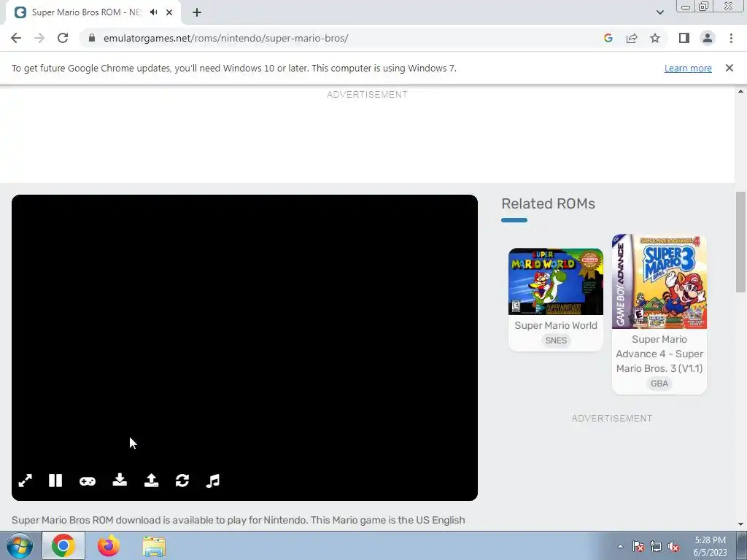Open the Super Mario World title link

tap(555, 325)
